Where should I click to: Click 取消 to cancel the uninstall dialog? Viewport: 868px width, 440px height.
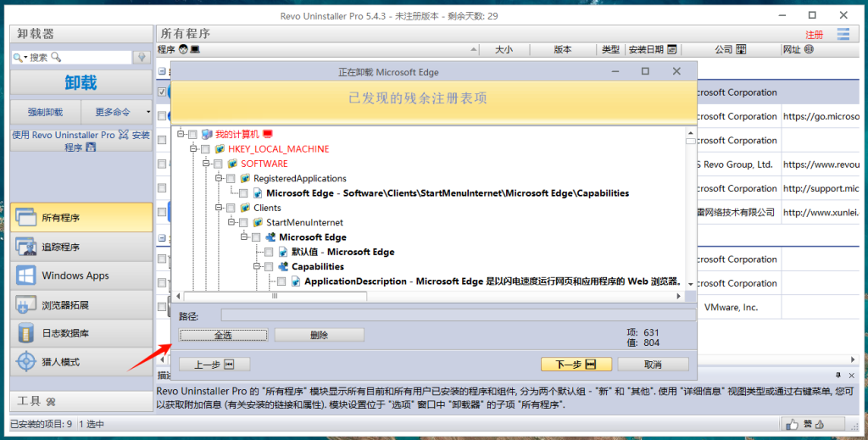(x=654, y=365)
